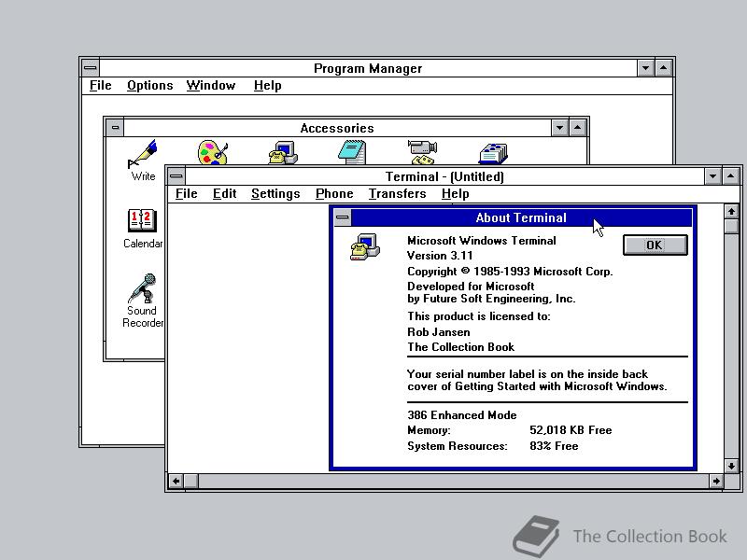
Task: Click the About Terminal title bar
Action: click(x=521, y=217)
